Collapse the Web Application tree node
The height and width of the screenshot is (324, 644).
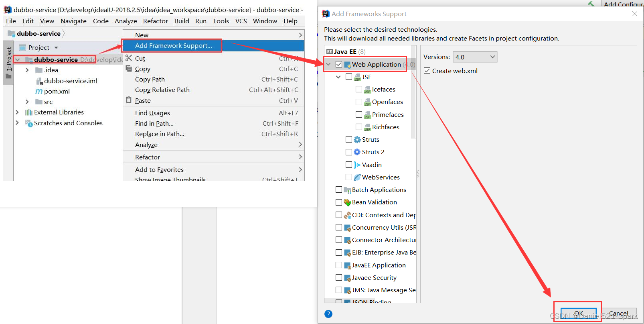pos(328,64)
